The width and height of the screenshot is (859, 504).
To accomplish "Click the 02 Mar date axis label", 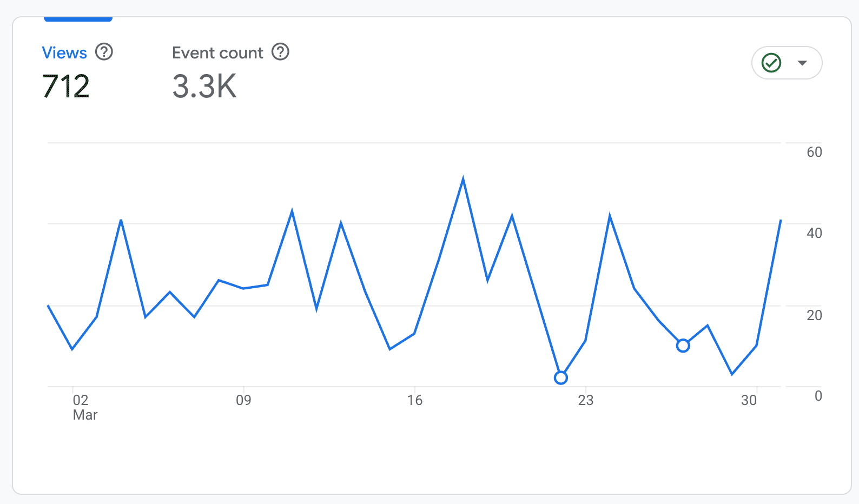I will tap(81, 407).
